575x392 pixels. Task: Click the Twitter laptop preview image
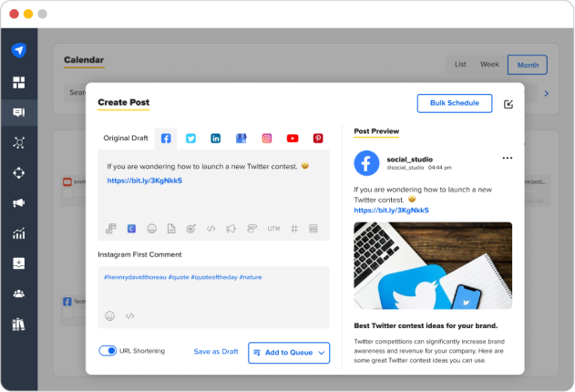coord(433,265)
